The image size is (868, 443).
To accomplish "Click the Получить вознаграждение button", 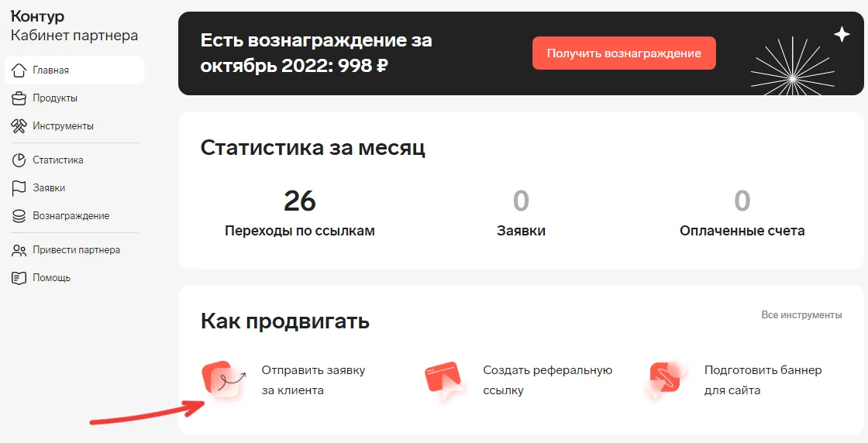I will click(x=624, y=53).
